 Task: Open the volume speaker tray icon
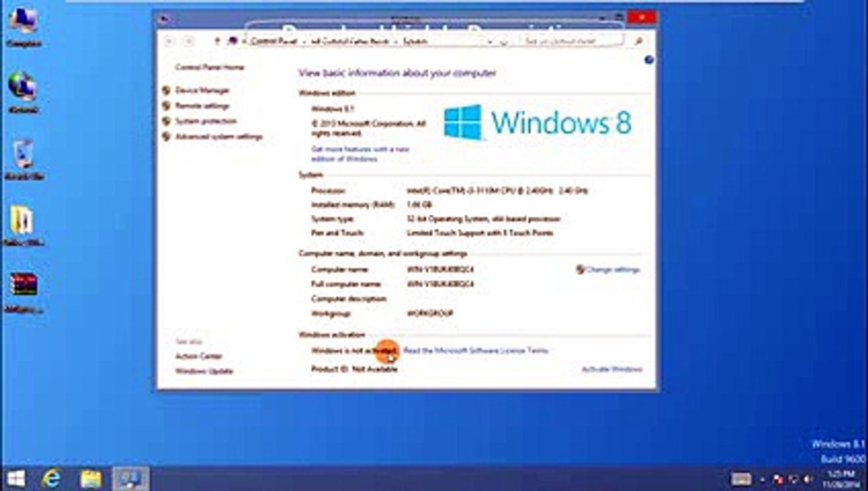pos(808,479)
